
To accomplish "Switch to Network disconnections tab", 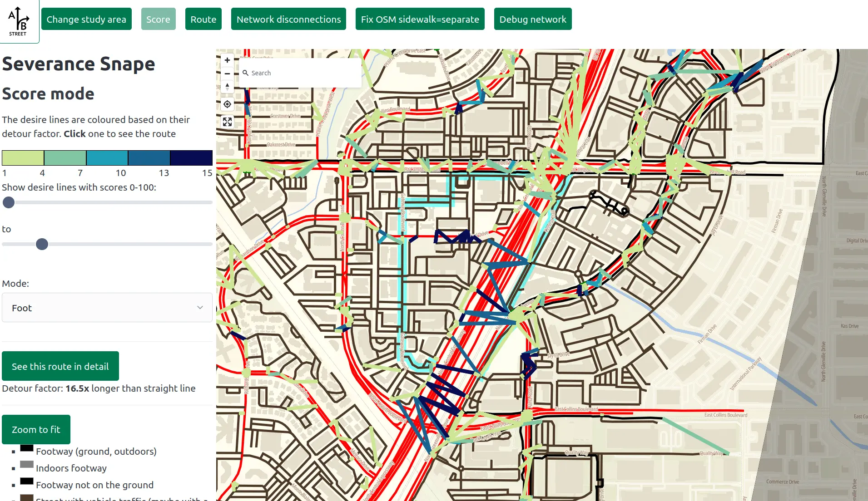I will click(x=288, y=19).
